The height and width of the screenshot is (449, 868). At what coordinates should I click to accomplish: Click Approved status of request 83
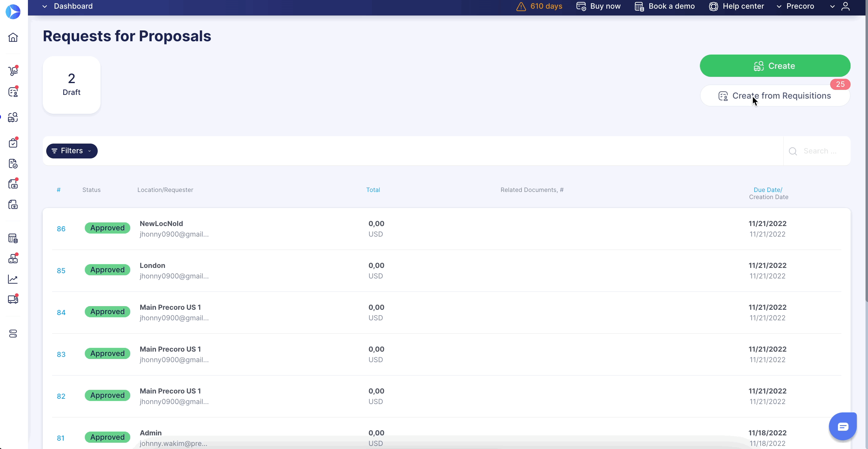point(107,354)
